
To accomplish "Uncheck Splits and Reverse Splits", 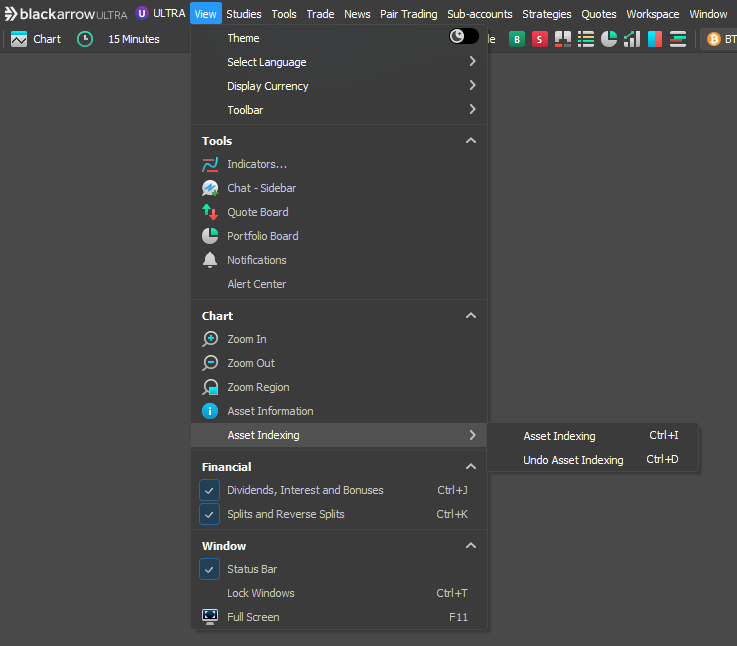I will pos(210,514).
